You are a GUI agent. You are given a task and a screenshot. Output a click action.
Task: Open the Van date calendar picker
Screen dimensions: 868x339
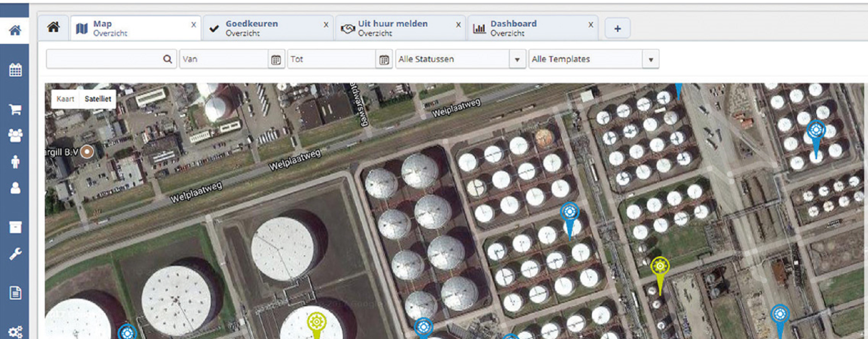pyautogui.click(x=276, y=59)
